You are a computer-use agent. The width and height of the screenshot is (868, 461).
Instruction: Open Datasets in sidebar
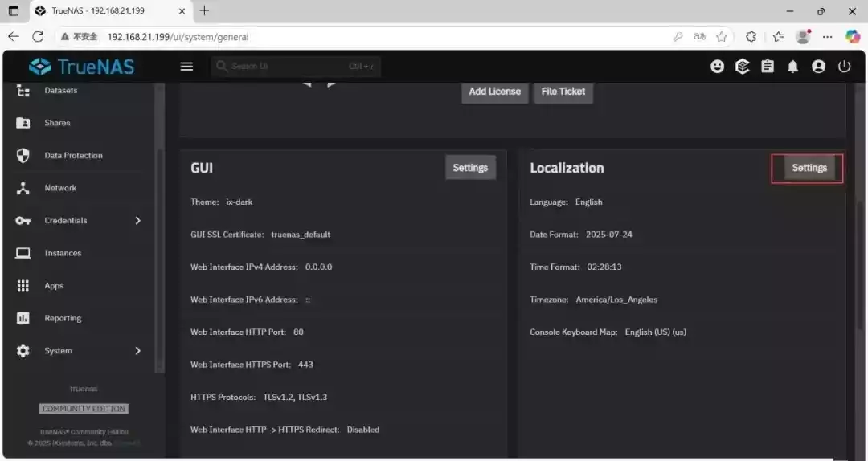pos(61,90)
